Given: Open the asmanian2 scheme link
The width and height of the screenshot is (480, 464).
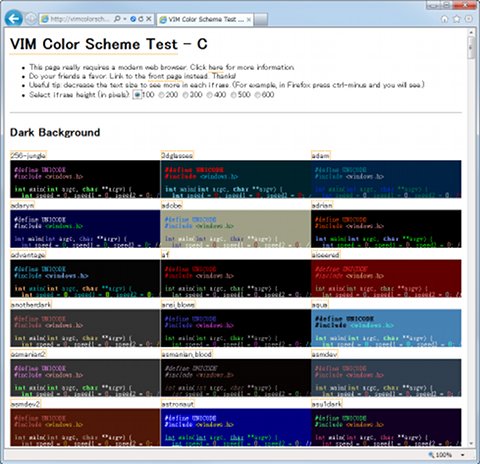Looking at the screenshot, I should (28, 354).
